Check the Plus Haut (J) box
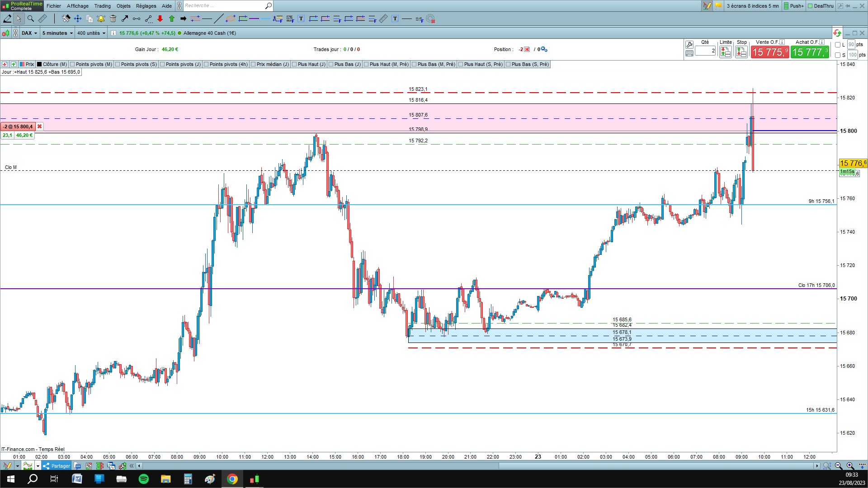The height and width of the screenshot is (488, 868). tap(295, 64)
